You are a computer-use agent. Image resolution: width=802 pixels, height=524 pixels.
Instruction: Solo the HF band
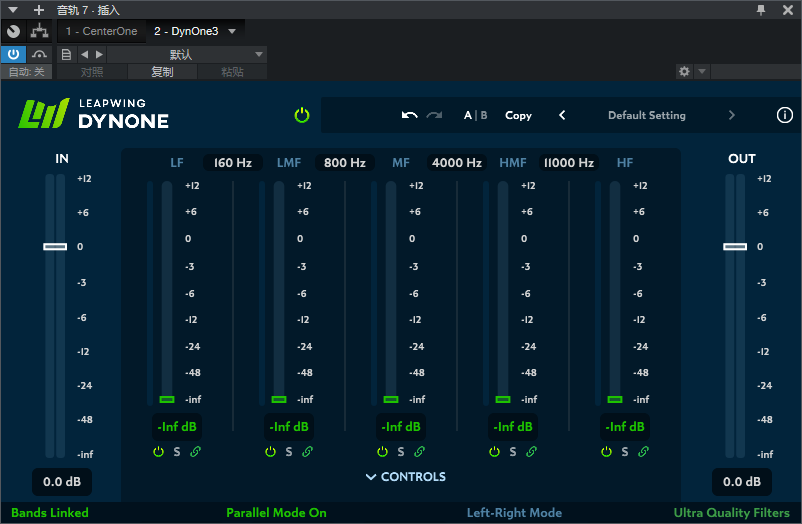click(x=625, y=451)
